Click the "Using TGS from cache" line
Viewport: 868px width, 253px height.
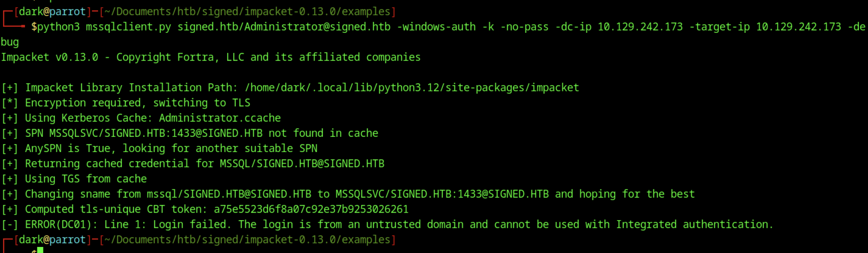click(x=86, y=179)
